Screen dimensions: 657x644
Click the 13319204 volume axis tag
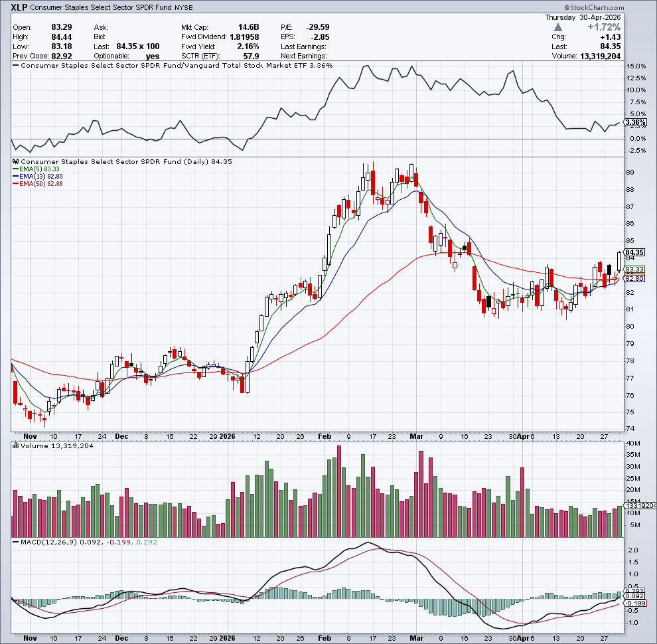[640, 506]
